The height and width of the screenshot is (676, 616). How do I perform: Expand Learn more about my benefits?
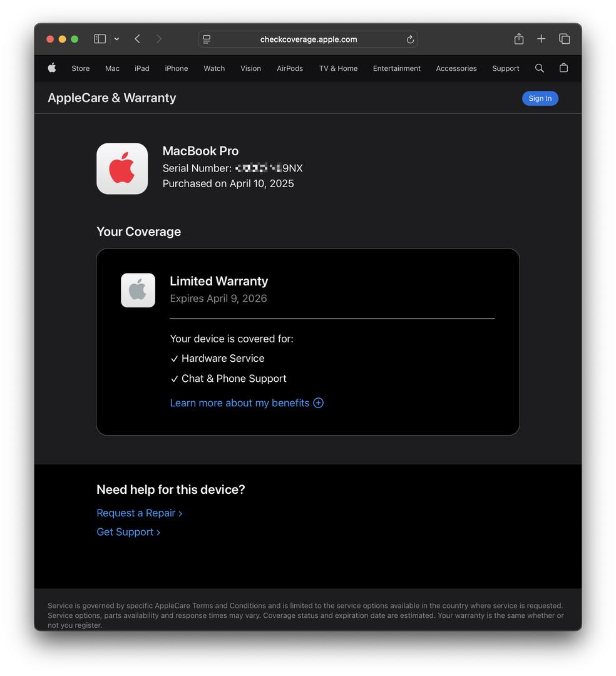(x=246, y=403)
